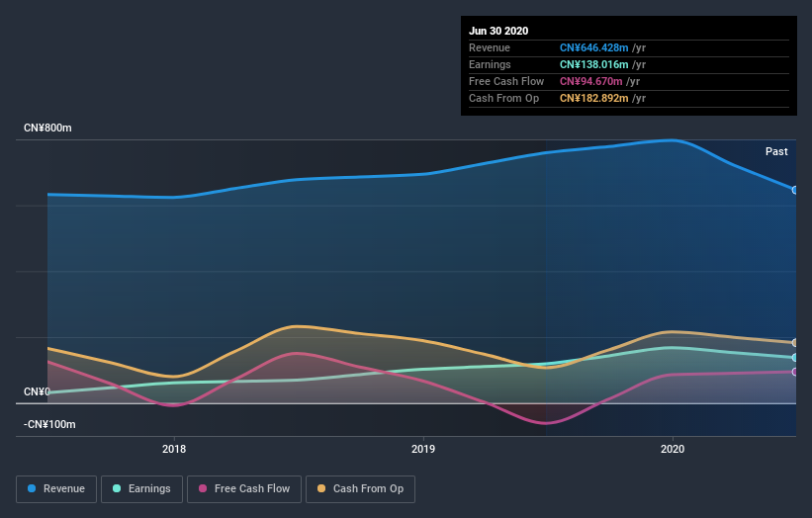Click the orange Cash From Op endpoint marker
Screen dimensions: 812x518
pos(795,343)
